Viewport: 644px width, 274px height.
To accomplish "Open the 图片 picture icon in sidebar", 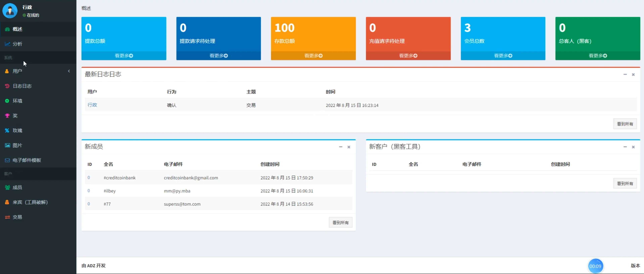I will (7, 145).
